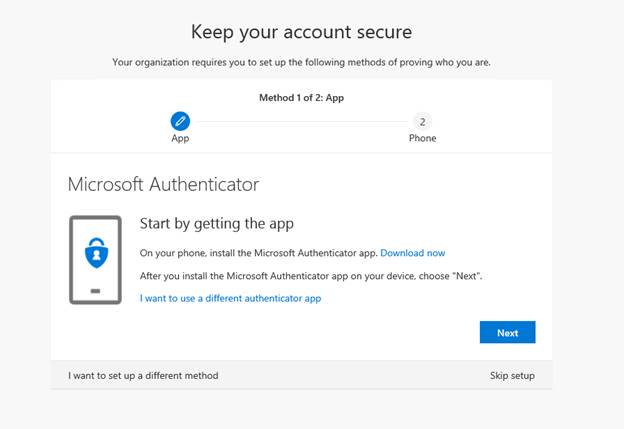Click the 'After you install' instruction text
The width and height of the screenshot is (624, 429).
coord(311,276)
